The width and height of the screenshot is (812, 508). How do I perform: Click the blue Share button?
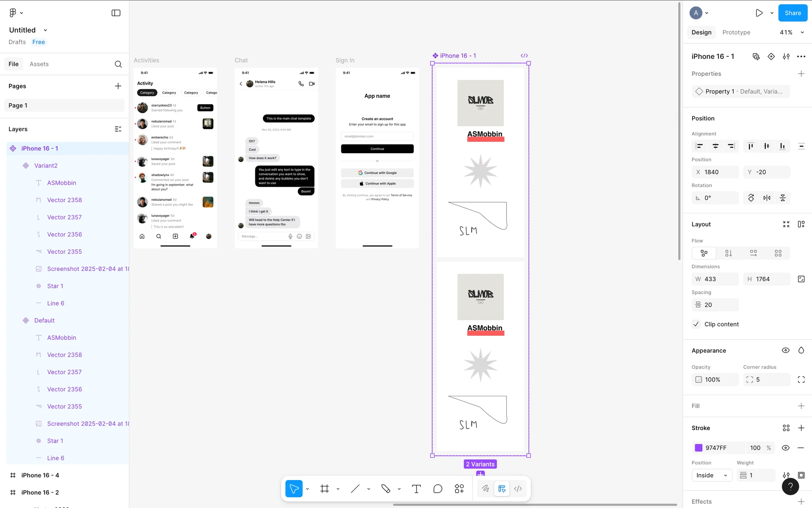[x=793, y=13]
